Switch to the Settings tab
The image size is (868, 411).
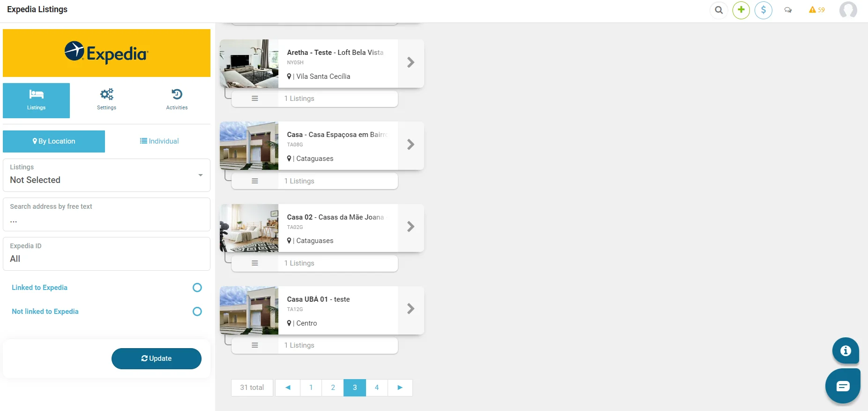106,100
